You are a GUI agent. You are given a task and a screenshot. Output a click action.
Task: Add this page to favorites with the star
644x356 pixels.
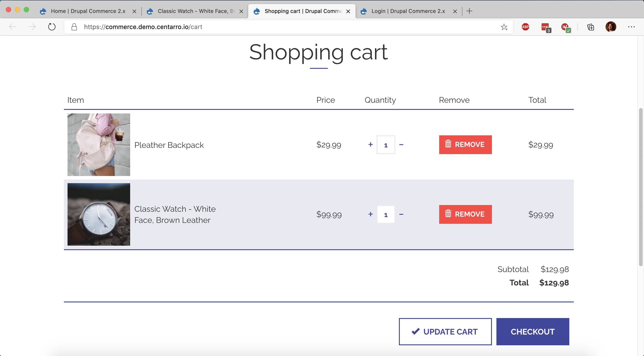pyautogui.click(x=504, y=27)
